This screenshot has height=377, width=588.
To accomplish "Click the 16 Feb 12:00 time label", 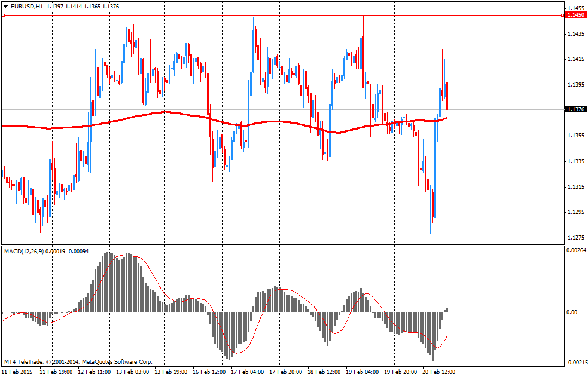I will (x=209, y=372).
